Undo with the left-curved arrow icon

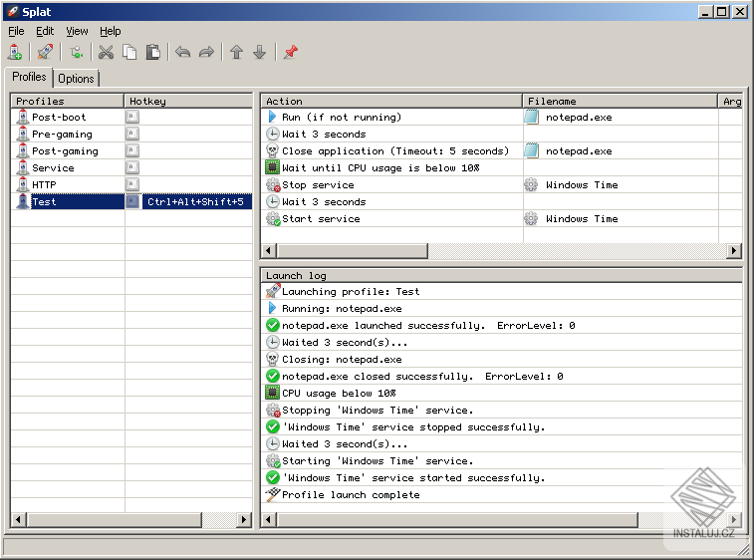182,52
